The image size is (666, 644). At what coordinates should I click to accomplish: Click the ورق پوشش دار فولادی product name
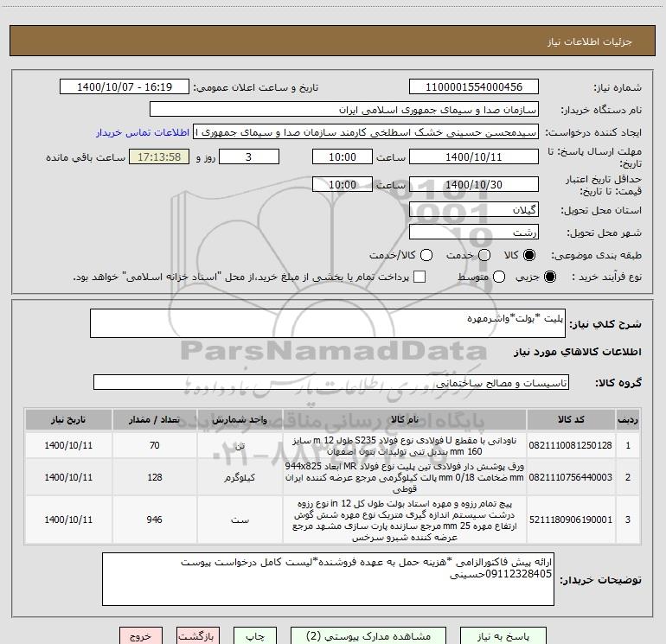(x=405, y=477)
